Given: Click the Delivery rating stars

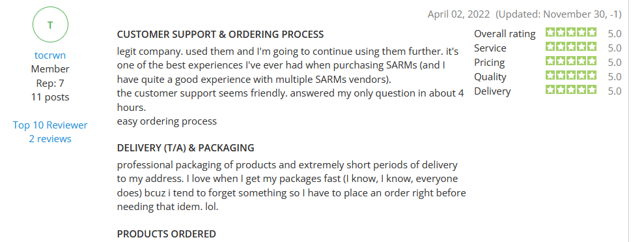Looking at the screenshot, I should coord(571,89).
